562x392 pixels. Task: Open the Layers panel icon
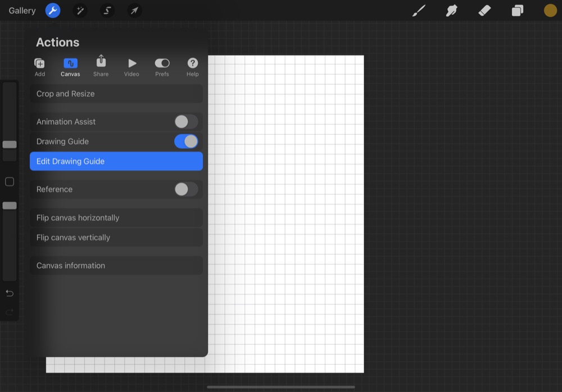[517, 11]
